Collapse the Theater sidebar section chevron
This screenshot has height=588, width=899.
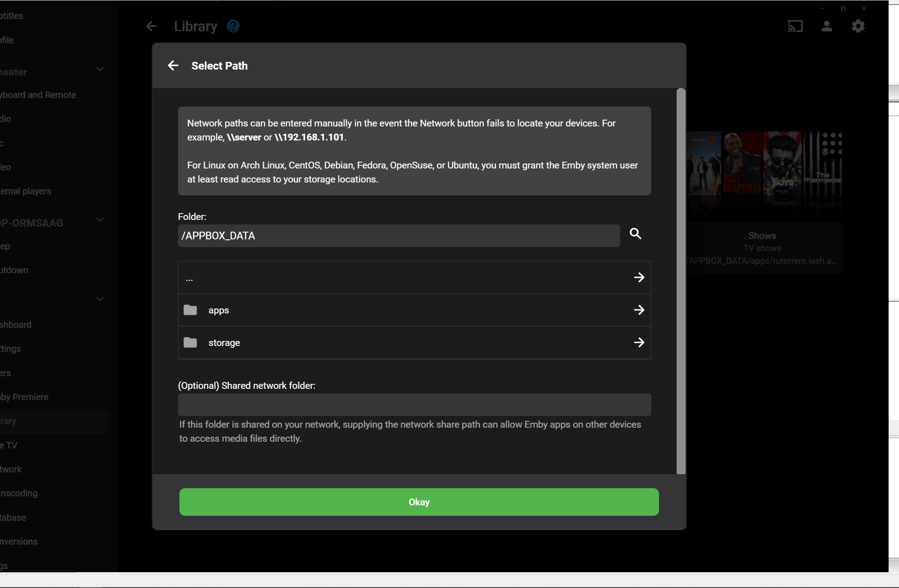pyautogui.click(x=100, y=69)
